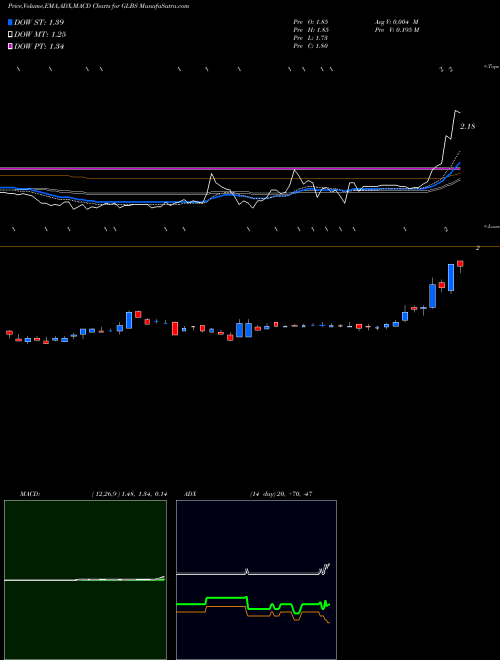Screen dimensions: 500x660
Task: Click the 'Pre L: 1.73' low value
Action: 311,38
